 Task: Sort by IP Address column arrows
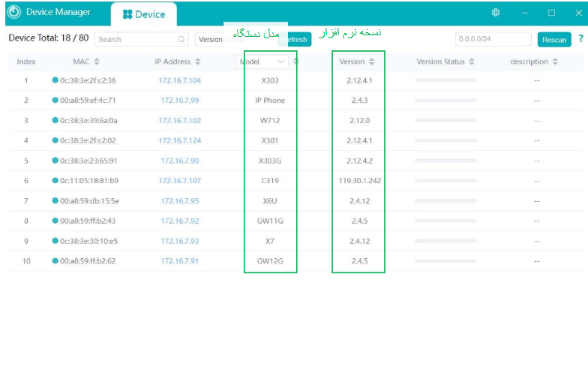point(198,62)
